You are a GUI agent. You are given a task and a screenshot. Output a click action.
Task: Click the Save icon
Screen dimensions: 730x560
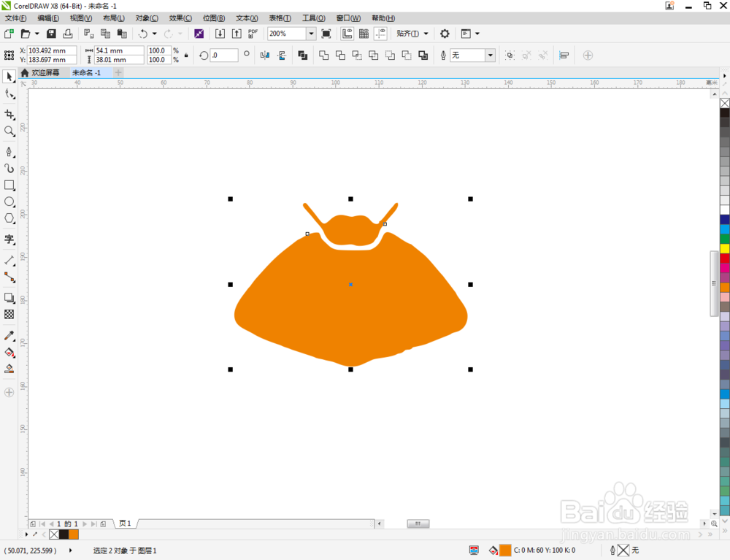click(51, 34)
